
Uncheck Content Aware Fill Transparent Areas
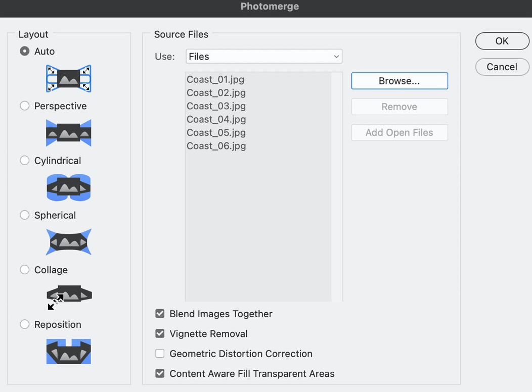pyautogui.click(x=160, y=373)
